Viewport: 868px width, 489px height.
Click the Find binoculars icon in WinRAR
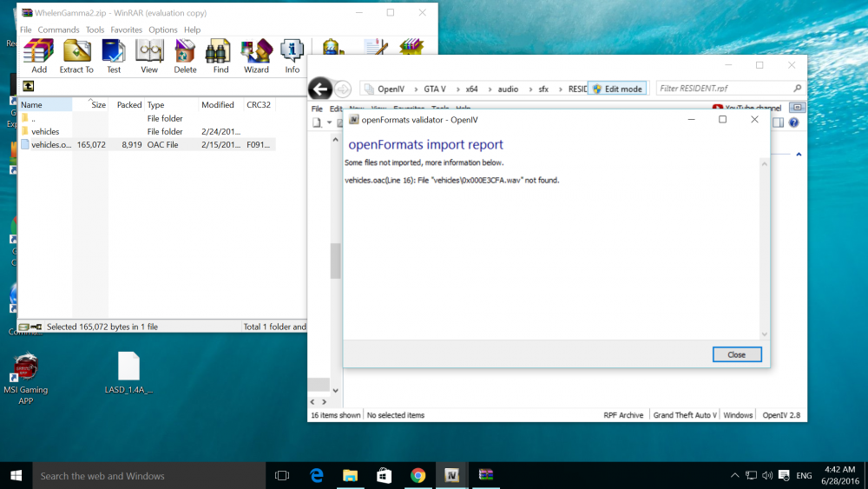point(220,56)
